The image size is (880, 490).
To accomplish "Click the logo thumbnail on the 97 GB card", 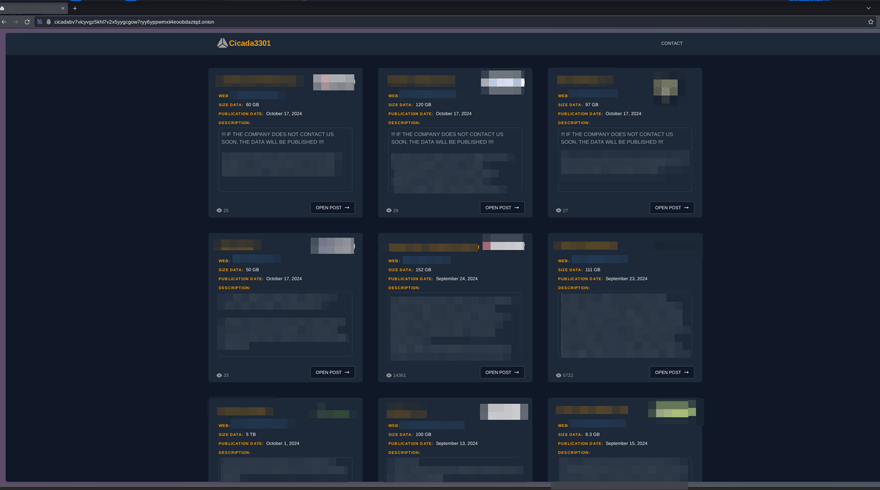I will (666, 89).
